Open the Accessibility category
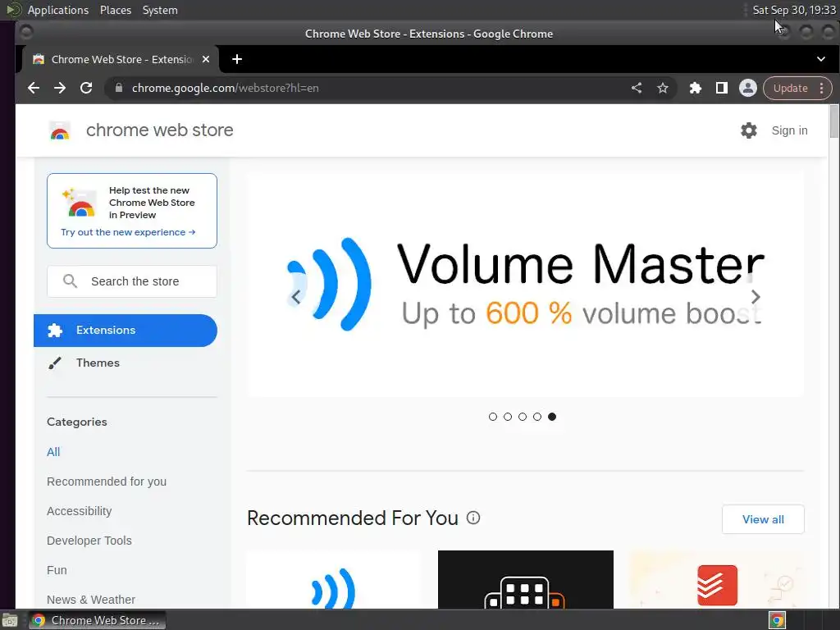Screen dimensions: 840x630 (80, 510)
